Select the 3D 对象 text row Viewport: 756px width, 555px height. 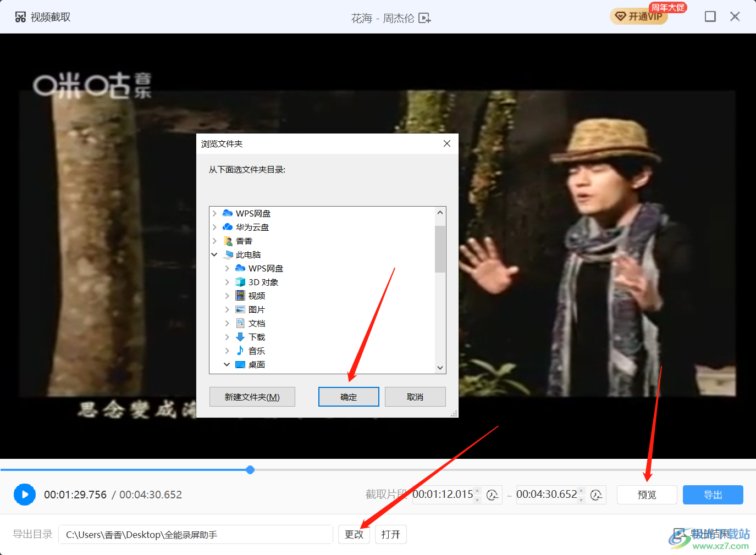pos(263,282)
